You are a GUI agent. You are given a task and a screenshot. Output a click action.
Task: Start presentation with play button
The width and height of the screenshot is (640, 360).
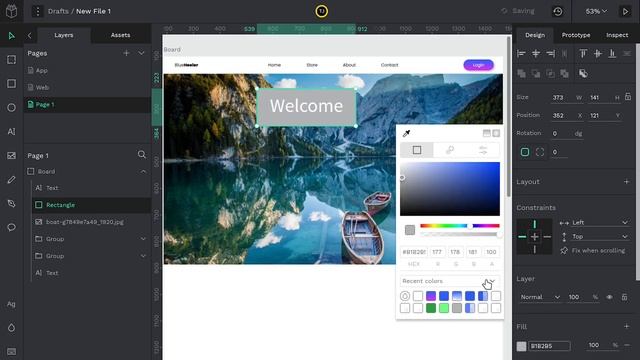[625, 11]
